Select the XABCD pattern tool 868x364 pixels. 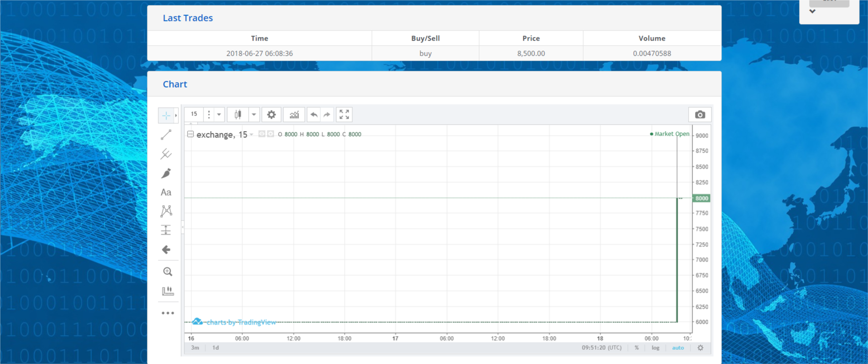coord(166,211)
